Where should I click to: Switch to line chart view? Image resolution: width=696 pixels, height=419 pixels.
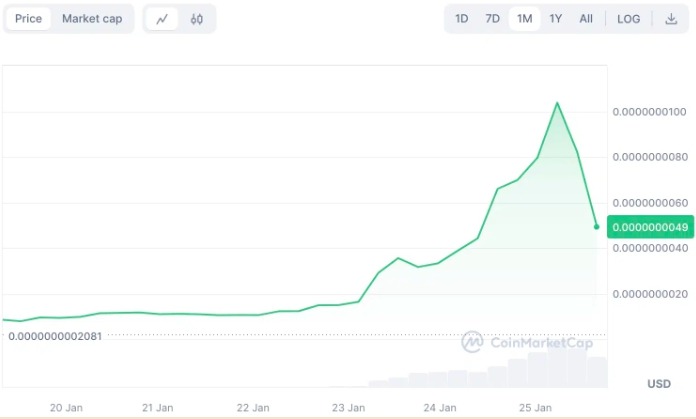(x=162, y=19)
